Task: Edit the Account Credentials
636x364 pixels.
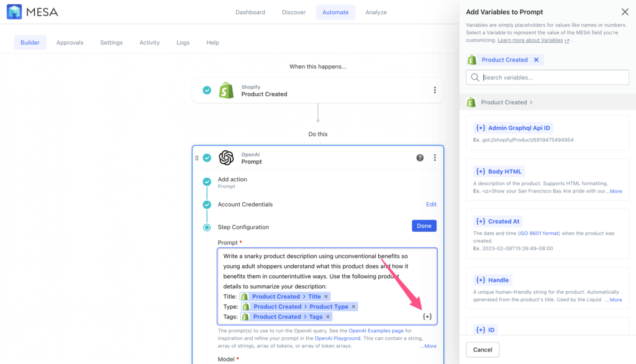Action: (431, 204)
